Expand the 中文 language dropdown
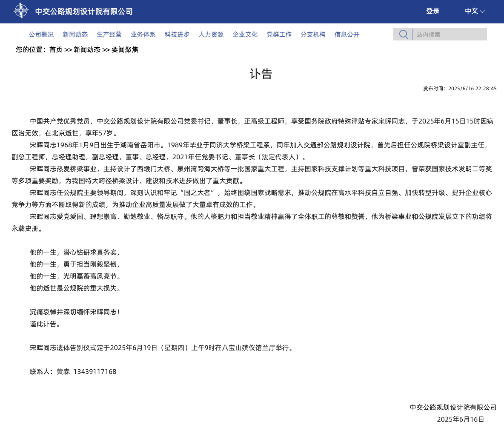The image size is (504, 431). pos(475,11)
